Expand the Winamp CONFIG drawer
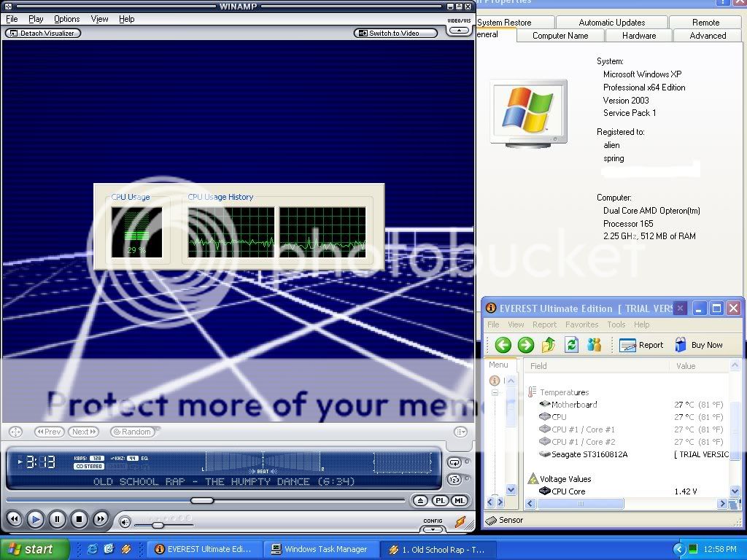Screen dimensions: 747x560 pos(433,521)
